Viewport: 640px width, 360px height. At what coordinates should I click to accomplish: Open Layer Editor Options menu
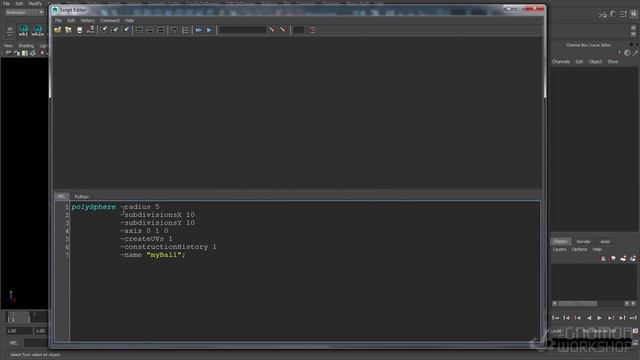pyautogui.click(x=579, y=249)
